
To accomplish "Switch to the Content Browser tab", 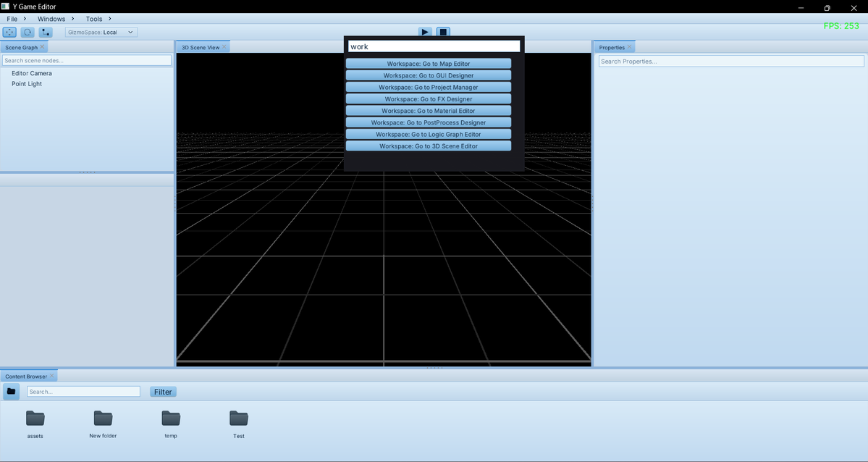I will 26,376.
